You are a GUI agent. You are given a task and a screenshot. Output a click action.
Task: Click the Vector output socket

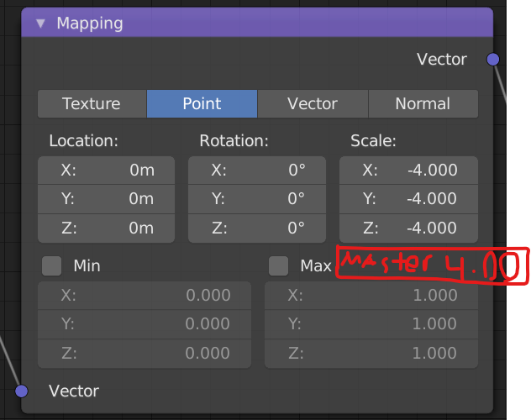coord(492,60)
